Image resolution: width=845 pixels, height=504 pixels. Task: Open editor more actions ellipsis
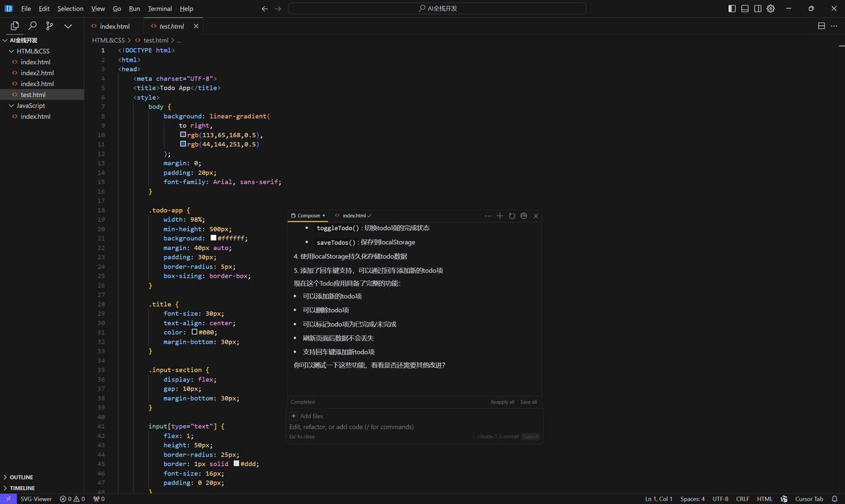[834, 26]
